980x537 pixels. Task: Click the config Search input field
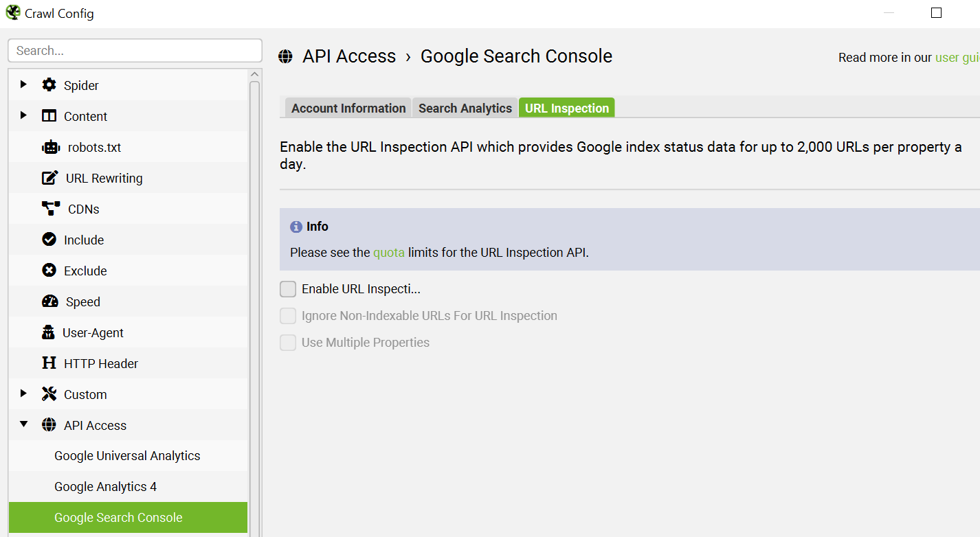point(135,51)
